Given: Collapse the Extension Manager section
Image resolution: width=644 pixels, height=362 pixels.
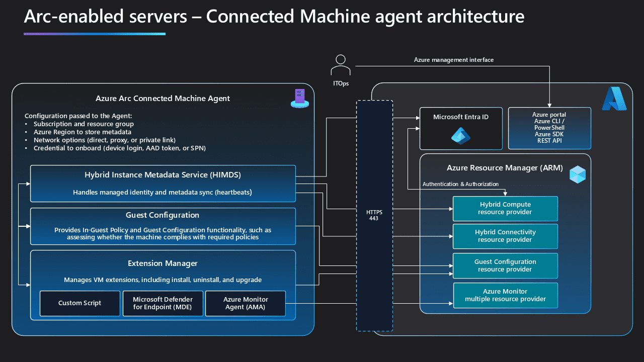Looking at the screenshot, I should tap(163, 263).
